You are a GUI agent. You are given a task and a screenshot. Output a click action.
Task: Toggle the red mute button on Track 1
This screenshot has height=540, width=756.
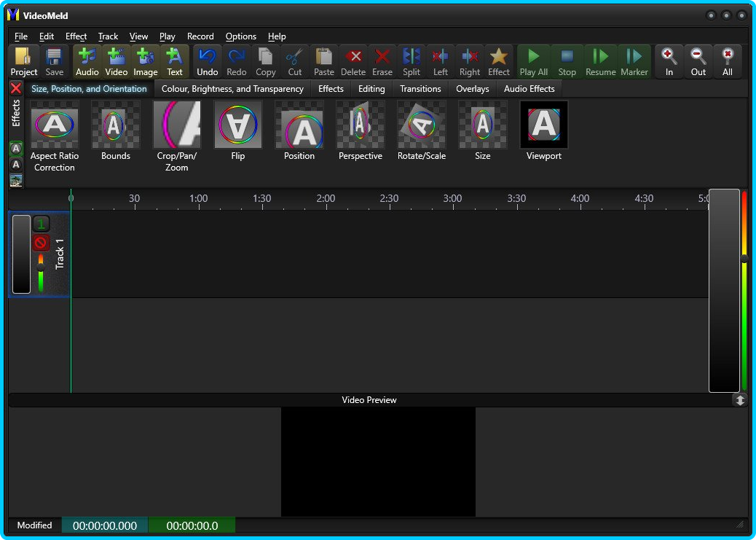[41, 243]
